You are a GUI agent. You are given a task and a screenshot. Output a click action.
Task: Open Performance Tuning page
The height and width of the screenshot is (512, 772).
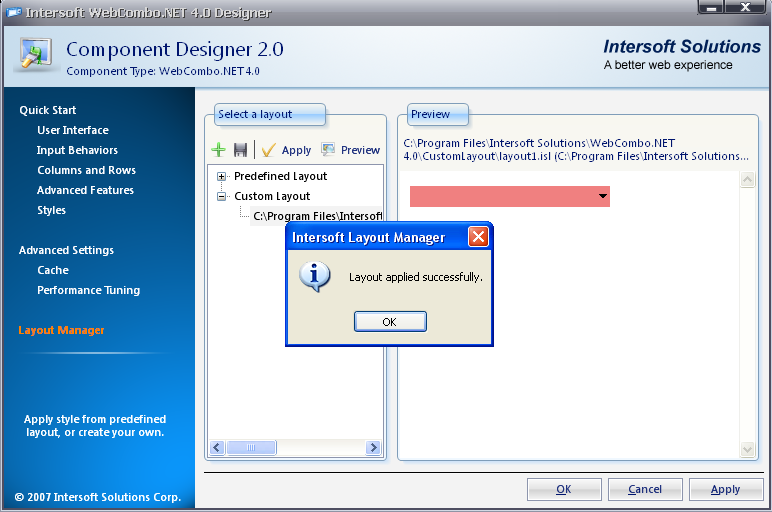[x=89, y=290]
